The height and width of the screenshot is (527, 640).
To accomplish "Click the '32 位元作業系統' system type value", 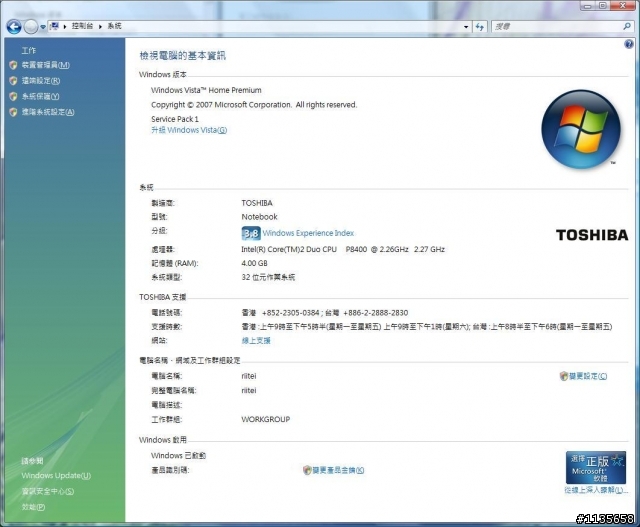I will (x=268, y=277).
